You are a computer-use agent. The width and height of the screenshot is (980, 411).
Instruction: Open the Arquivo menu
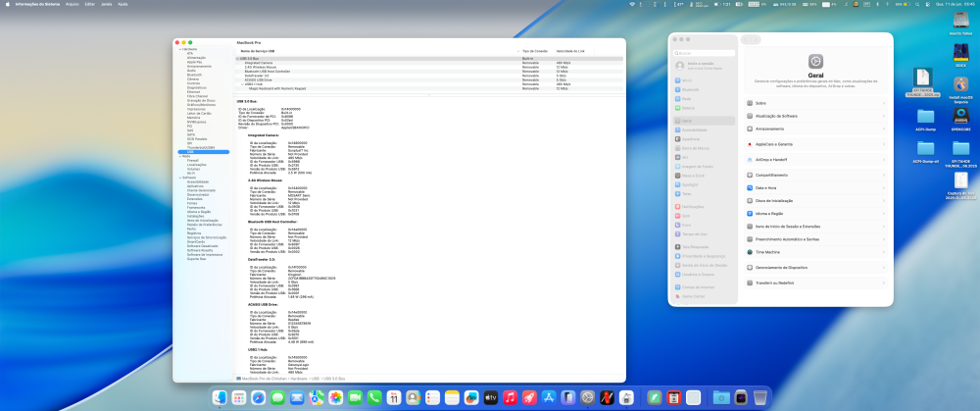tap(73, 4)
